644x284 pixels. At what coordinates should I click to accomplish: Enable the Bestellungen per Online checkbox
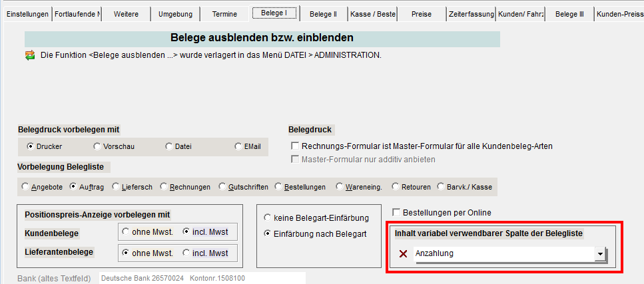point(398,213)
